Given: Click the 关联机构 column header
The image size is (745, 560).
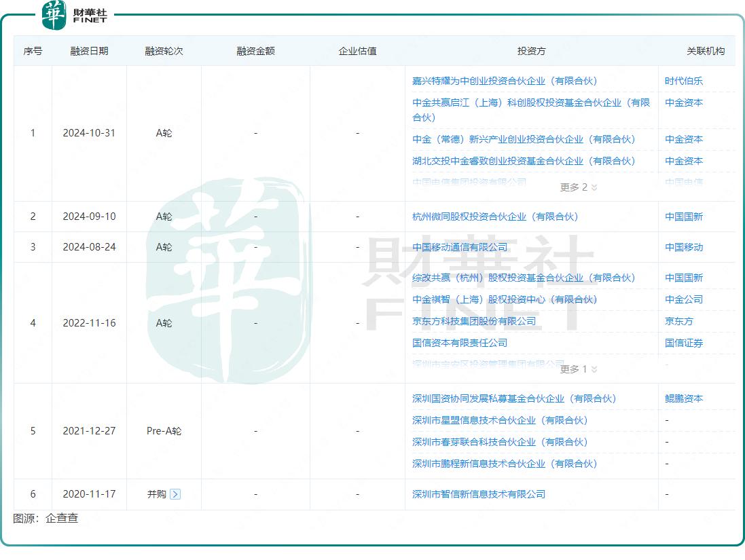Looking at the screenshot, I should tap(706, 51).
